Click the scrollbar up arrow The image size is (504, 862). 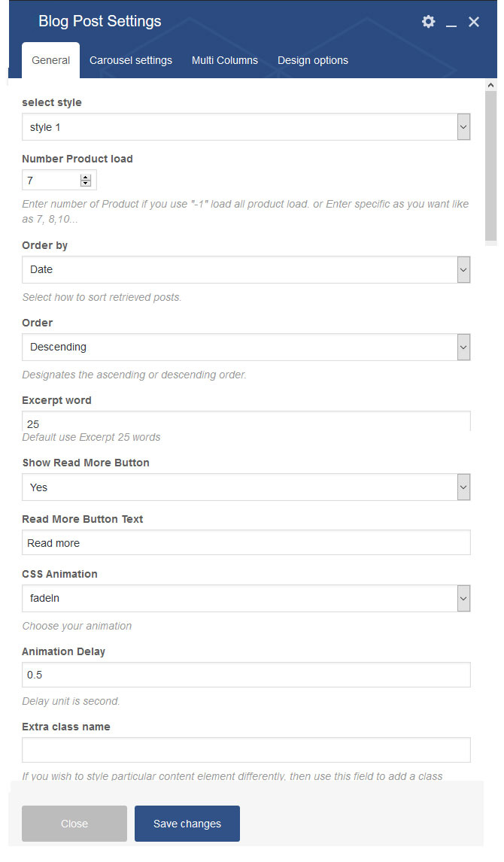[490, 85]
